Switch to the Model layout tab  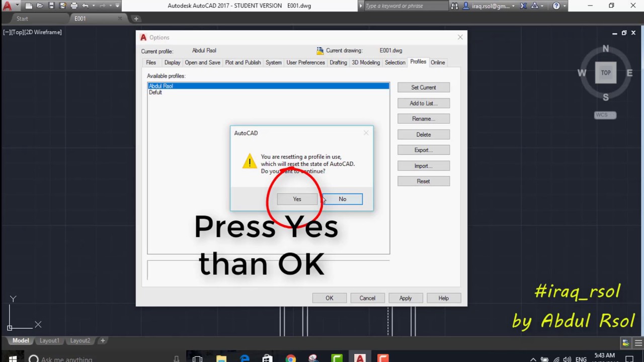[21, 341]
